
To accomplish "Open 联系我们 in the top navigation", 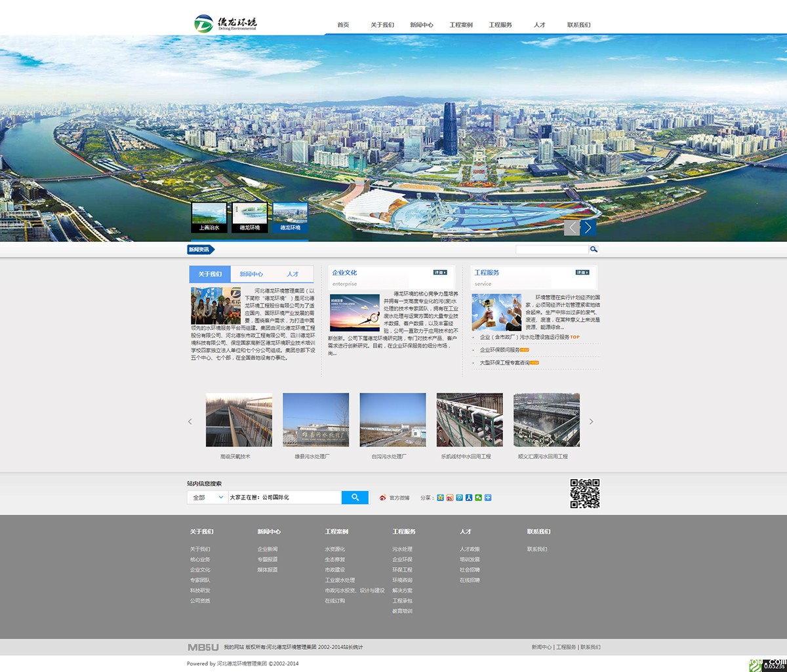I will point(578,25).
